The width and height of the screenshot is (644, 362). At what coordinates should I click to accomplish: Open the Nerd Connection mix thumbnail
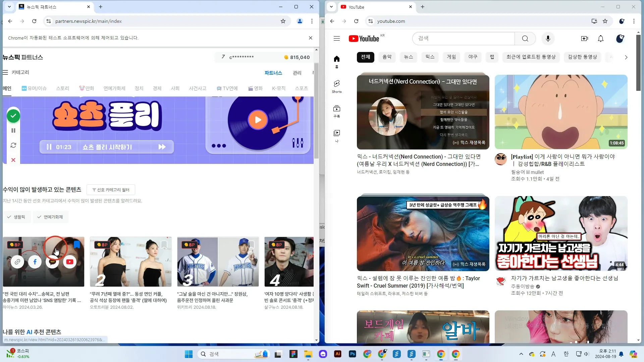pos(423,112)
